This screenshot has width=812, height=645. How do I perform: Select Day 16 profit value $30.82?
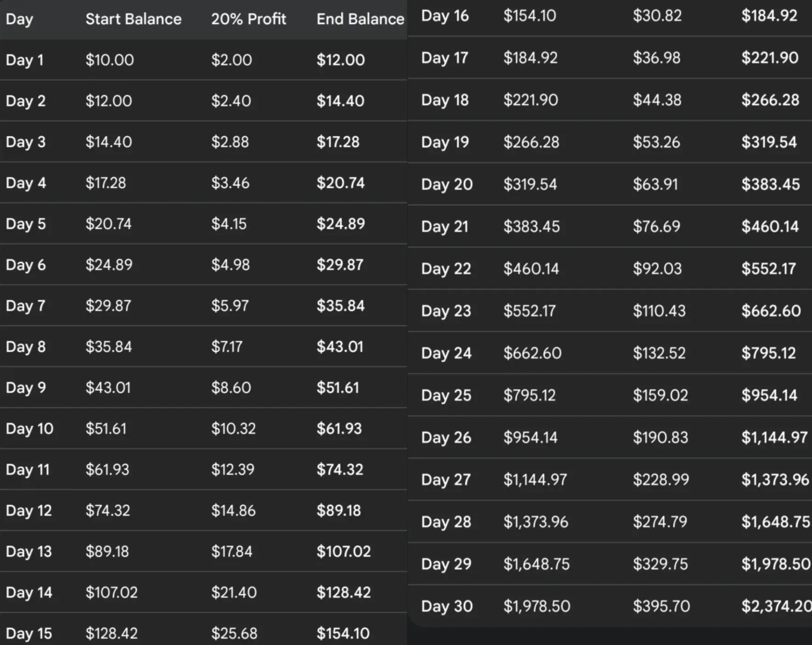tap(657, 16)
